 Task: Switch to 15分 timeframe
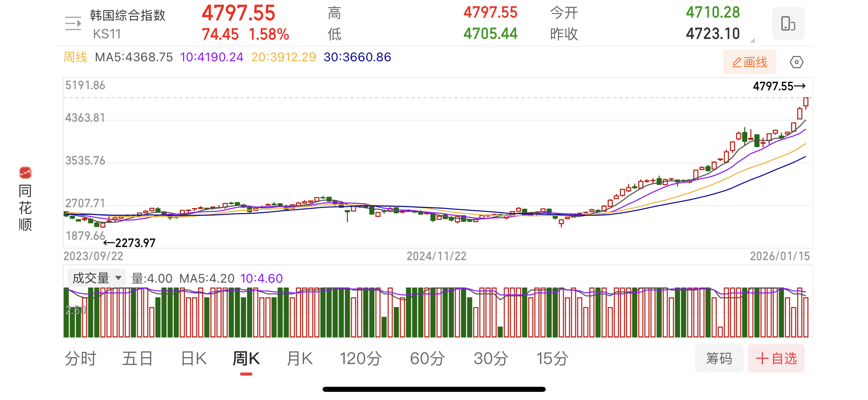click(552, 358)
